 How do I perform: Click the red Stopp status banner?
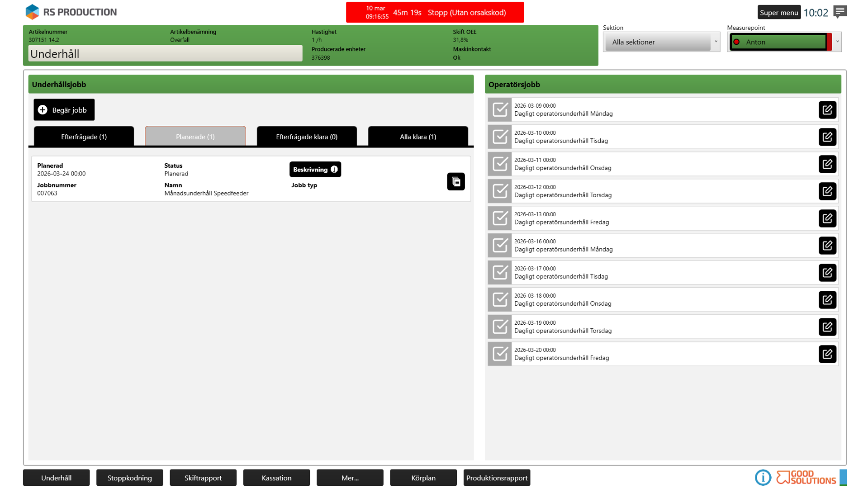pos(435,13)
